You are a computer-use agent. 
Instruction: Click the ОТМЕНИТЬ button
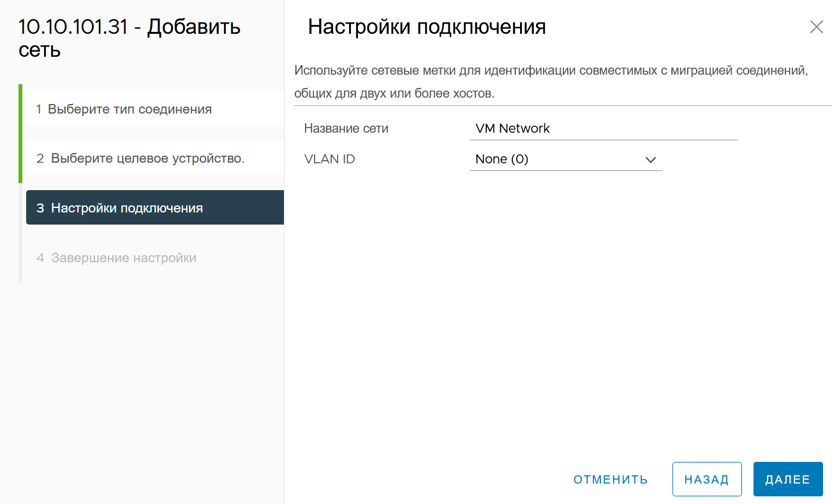(611, 480)
